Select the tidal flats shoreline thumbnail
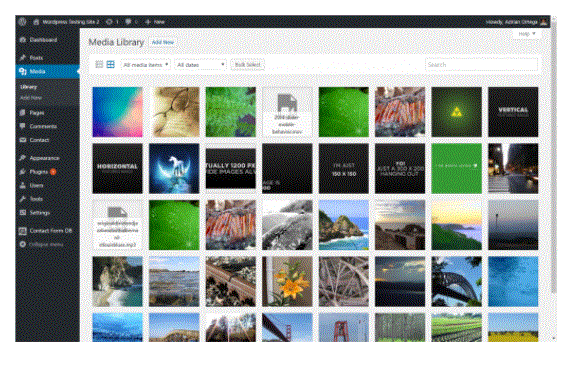The width and height of the screenshot is (566, 376). (174, 282)
